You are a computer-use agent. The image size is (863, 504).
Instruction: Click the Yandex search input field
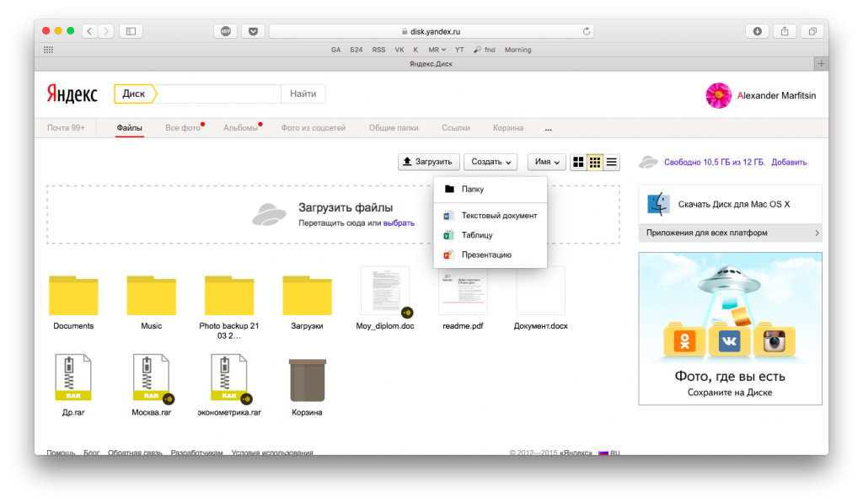click(219, 94)
